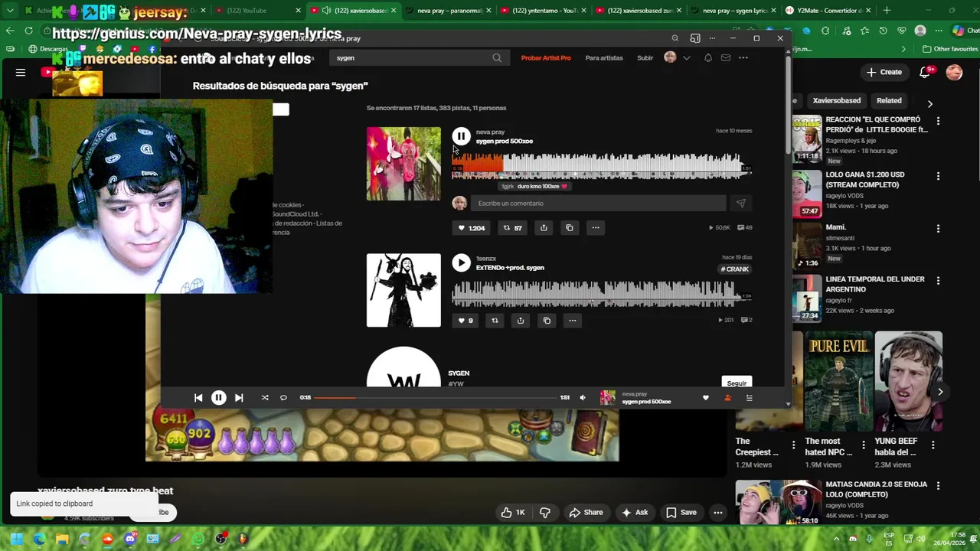Skip to previous track in player bar
Image resolution: width=980 pixels, height=551 pixels.
pos(198,398)
